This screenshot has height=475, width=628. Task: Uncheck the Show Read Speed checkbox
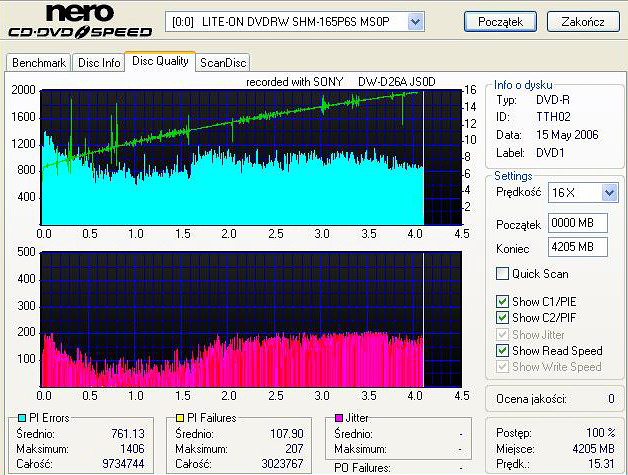(x=502, y=350)
